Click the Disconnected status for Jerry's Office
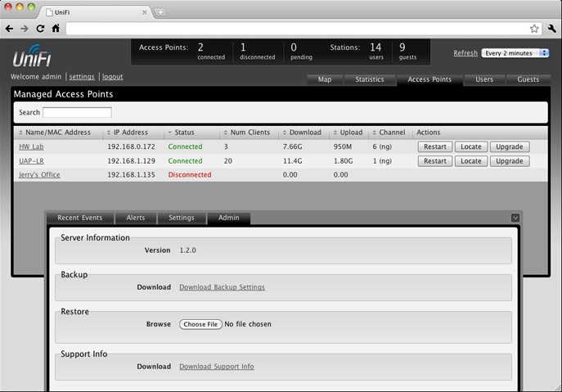 190,175
